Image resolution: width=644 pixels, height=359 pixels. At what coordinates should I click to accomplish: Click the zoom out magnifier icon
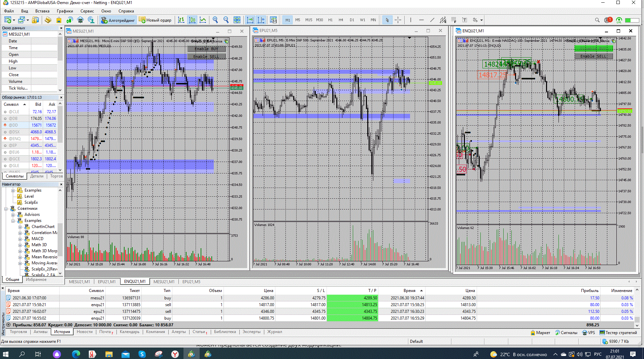226,20
